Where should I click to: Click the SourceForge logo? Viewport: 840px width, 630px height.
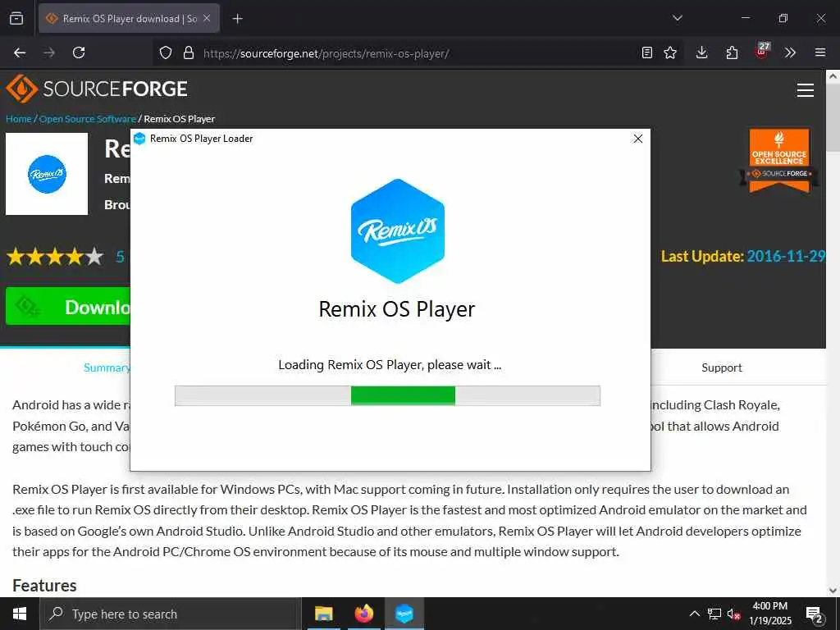[x=97, y=89]
